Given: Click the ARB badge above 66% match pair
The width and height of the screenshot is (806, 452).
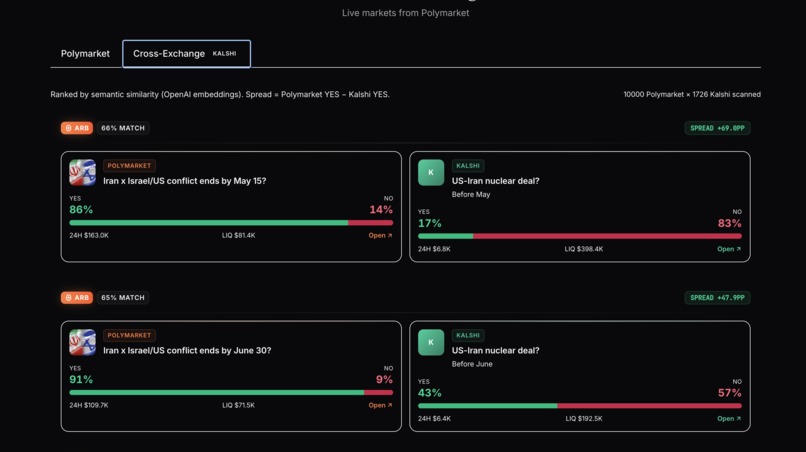Looking at the screenshot, I should (x=77, y=128).
